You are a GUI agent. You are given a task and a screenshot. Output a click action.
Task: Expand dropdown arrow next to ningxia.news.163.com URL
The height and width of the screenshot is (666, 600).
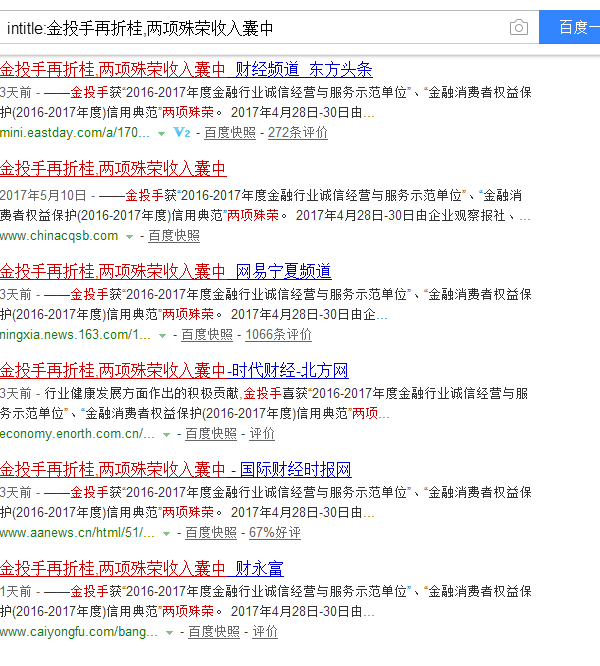(162, 336)
